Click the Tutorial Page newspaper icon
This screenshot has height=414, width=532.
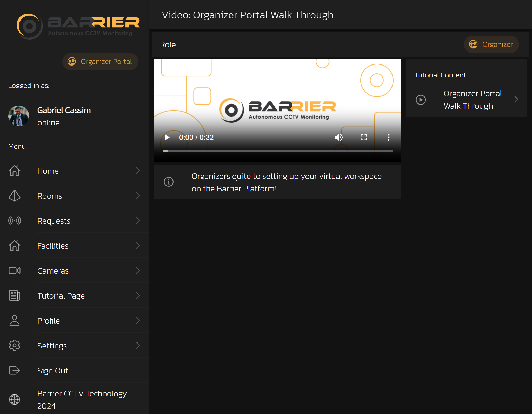click(15, 295)
